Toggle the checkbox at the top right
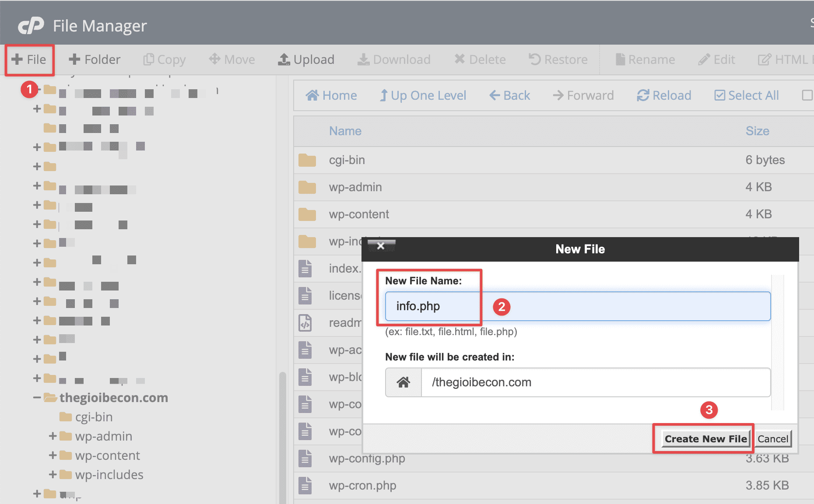Viewport: 814px width, 504px height. click(807, 95)
